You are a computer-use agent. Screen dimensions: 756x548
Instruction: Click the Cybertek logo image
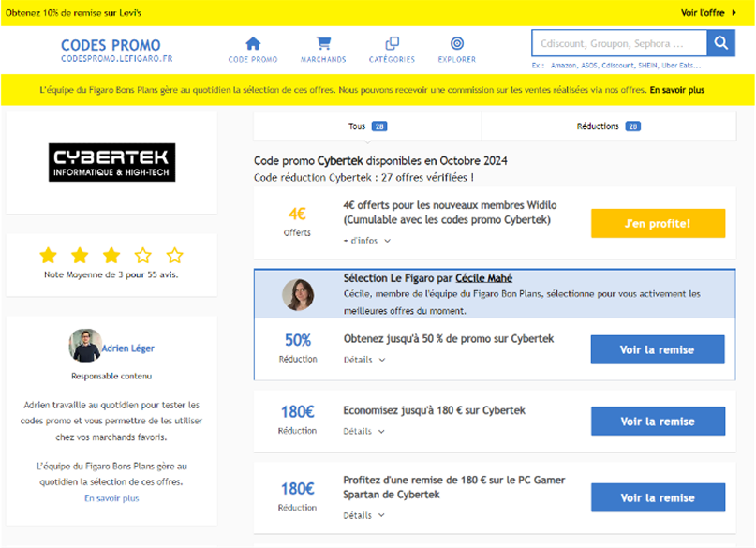point(111,162)
